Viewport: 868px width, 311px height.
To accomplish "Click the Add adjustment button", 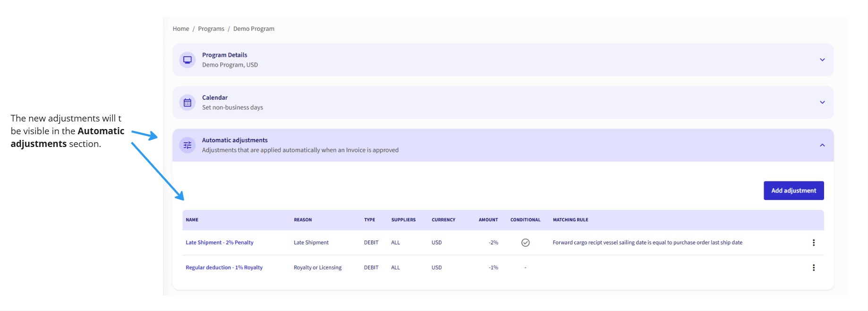I will tap(793, 190).
